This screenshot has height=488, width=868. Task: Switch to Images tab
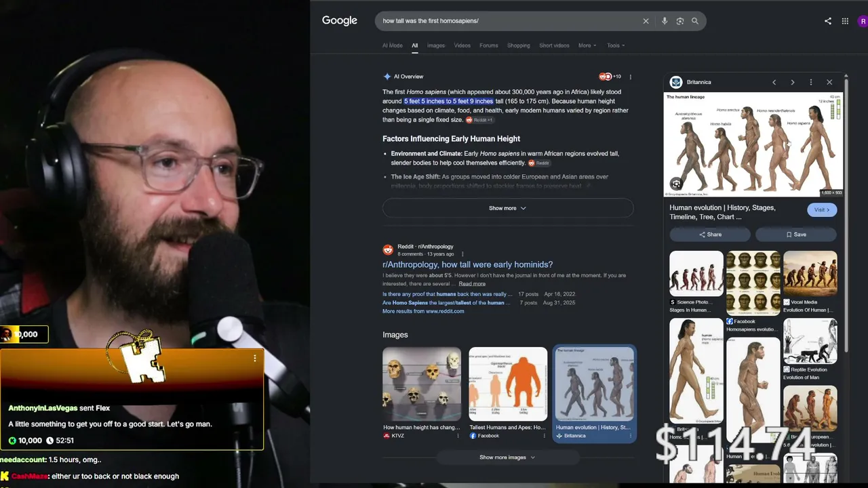click(x=436, y=45)
